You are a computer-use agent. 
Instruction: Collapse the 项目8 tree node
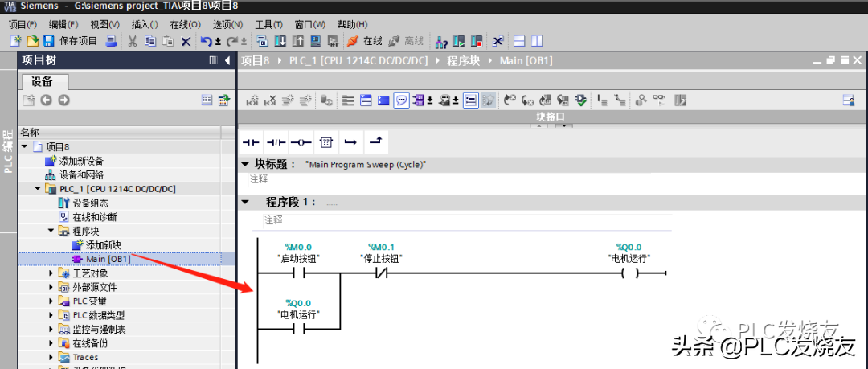[24, 147]
